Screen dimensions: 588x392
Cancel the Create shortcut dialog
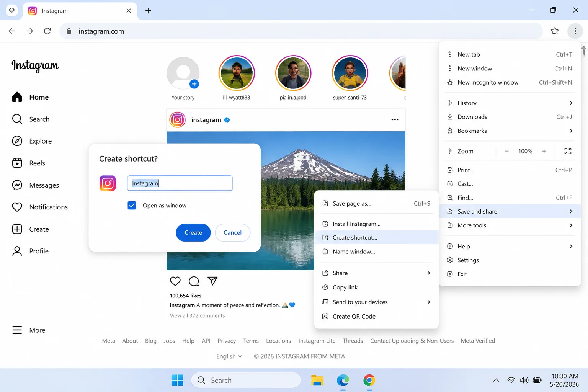[x=232, y=232]
